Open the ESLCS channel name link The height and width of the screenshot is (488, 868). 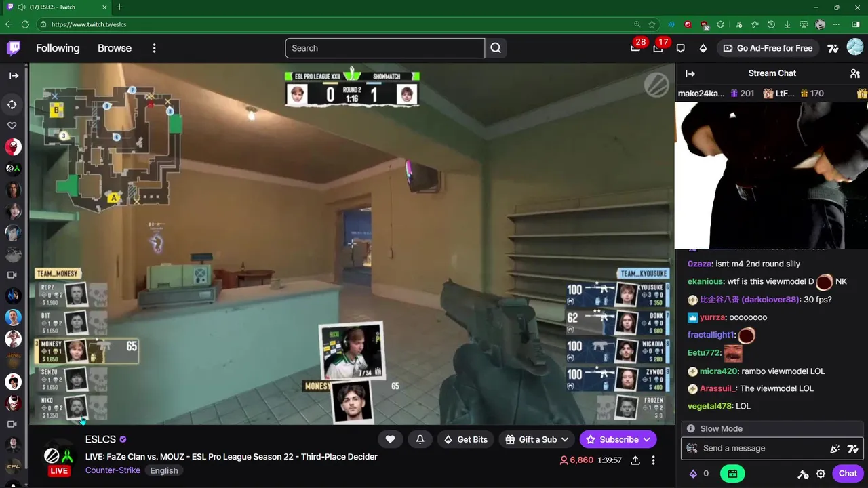point(100,439)
